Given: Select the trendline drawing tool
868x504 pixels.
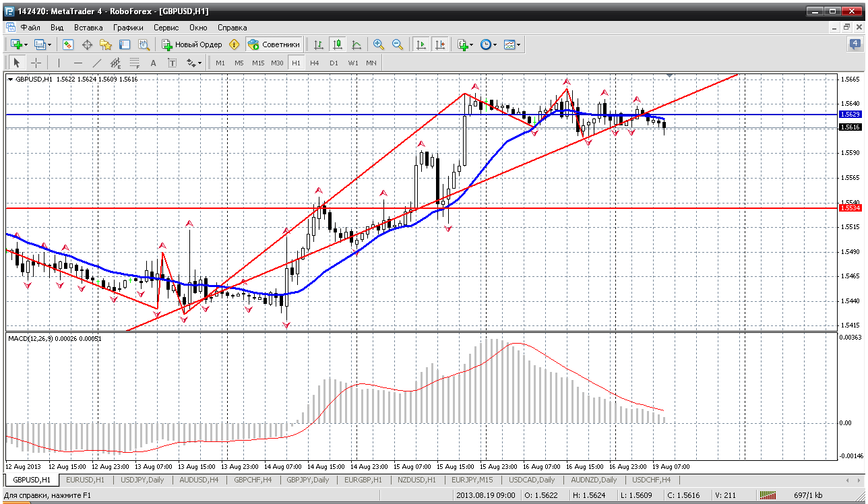Looking at the screenshot, I should pyautogui.click(x=97, y=63).
